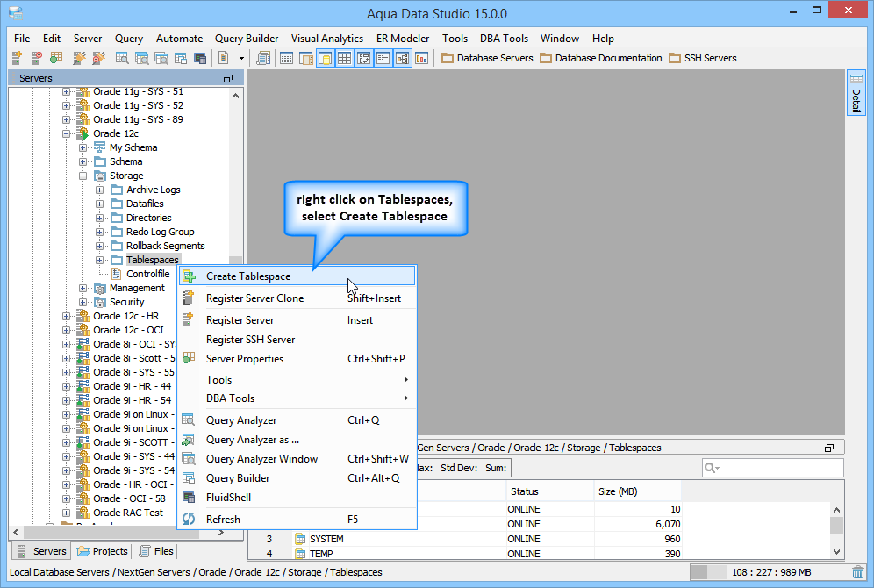
Task: Switch to the Files tab
Action: point(156,551)
